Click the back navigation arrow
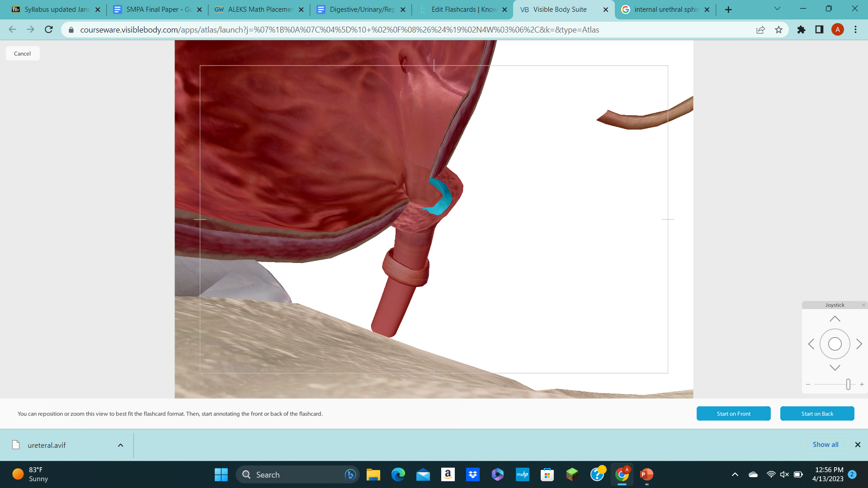 (12, 29)
